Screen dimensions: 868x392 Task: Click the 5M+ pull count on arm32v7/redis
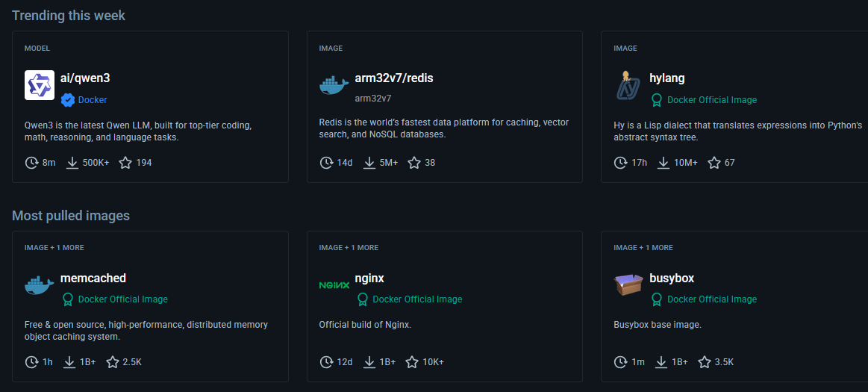(x=389, y=163)
